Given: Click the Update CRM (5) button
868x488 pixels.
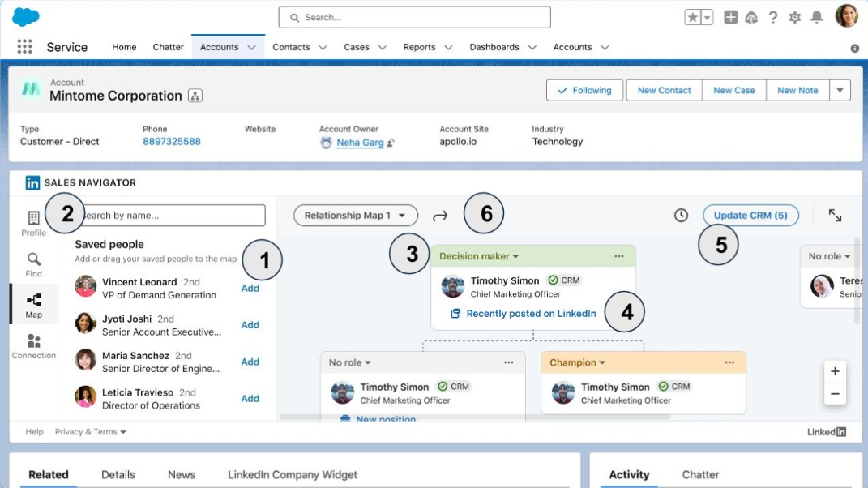Looking at the screenshot, I should pos(750,216).
